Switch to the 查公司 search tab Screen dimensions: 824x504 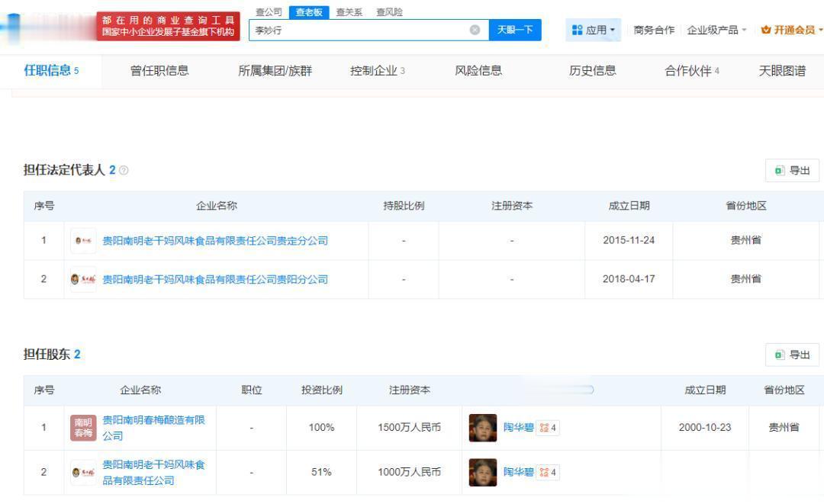click(269, 12)
